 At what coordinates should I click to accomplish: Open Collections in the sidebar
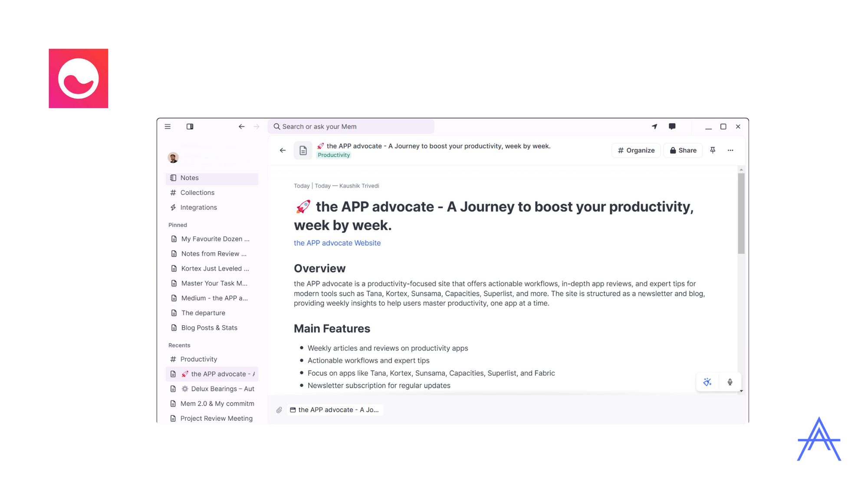pyautogui.click(x=212, y=193)
